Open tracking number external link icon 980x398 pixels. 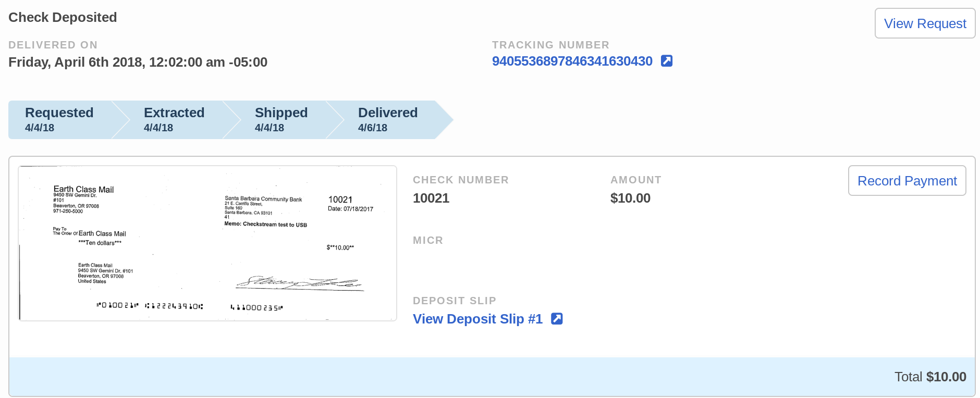click(667, 60)
